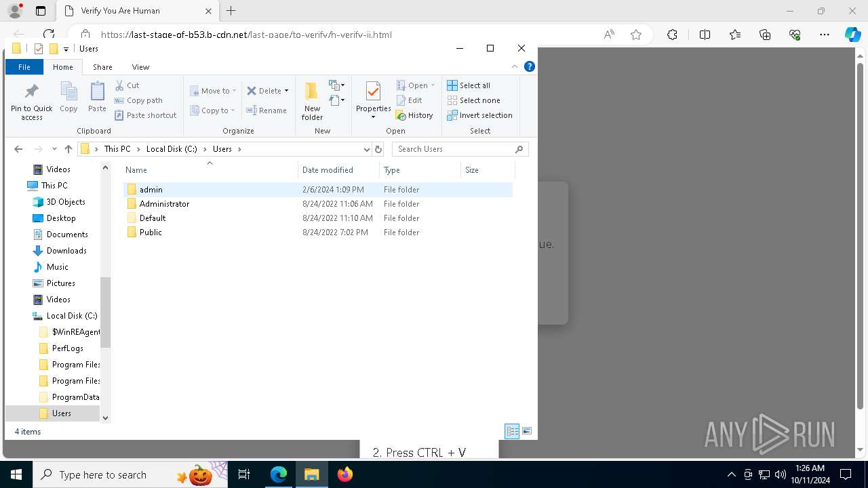
Task: Click the Cut scissors command
Action: (x=127, y=85)
